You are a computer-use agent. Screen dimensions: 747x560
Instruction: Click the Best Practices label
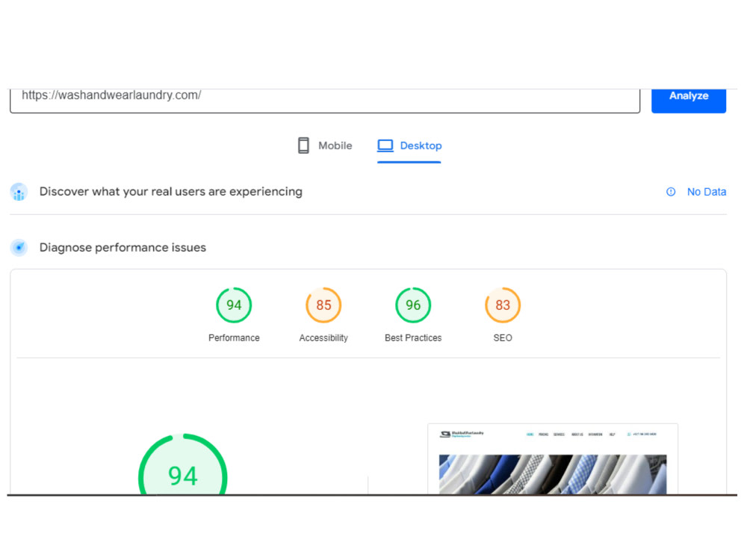(x=413, y=338)
